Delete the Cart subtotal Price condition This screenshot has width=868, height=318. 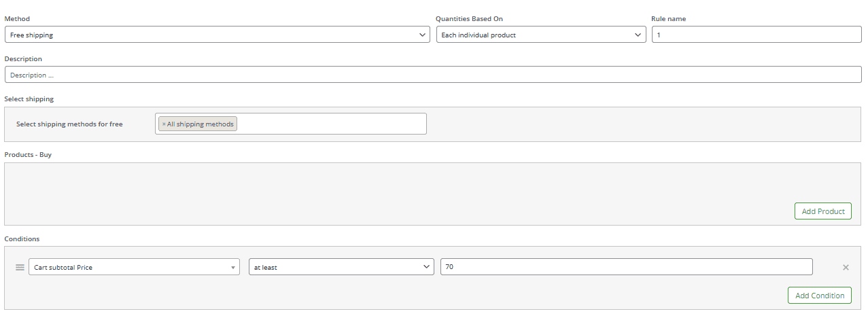pyautogui.click(x=846, y=267)
